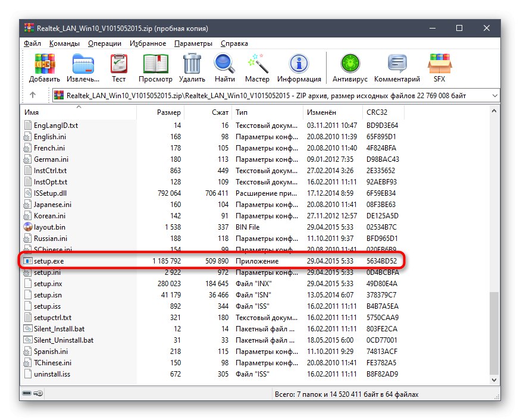Open the Просмотр (View) tool
The width and height of the screenshot is (520, 420).
coord(155,64)
